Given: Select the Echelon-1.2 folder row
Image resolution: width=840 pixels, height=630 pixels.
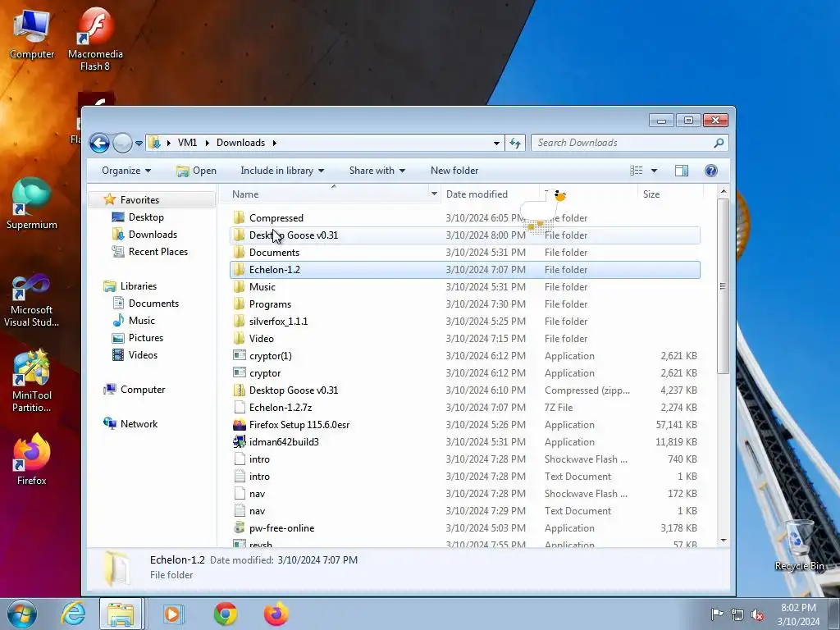Looking at the screenshot, I should (x=465, y=269).
